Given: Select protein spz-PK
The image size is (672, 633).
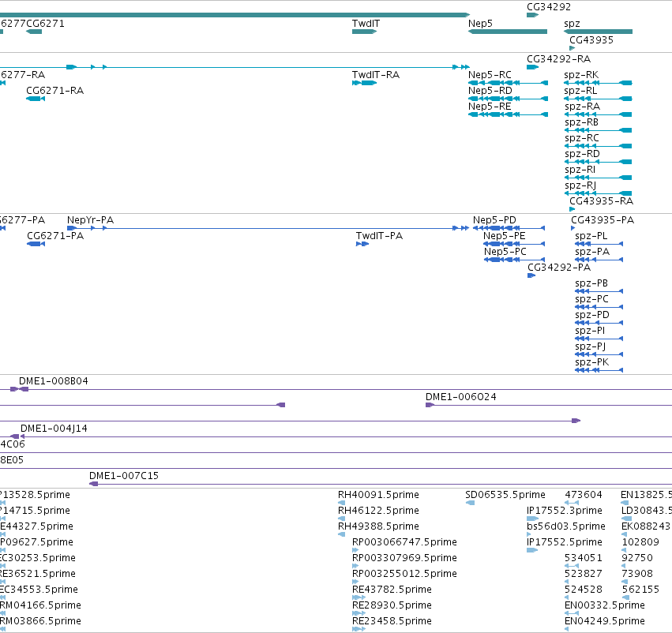Looking at the screenshot, I should pyautogui.click(x=599, y=370).
